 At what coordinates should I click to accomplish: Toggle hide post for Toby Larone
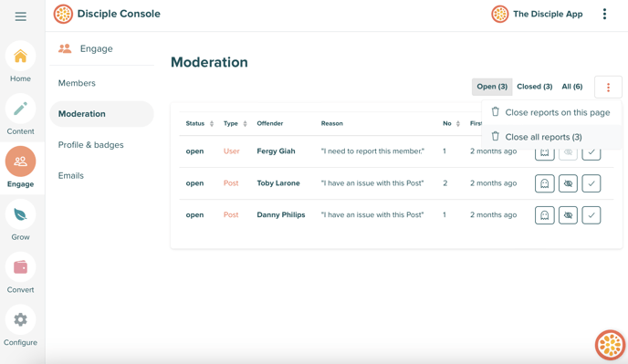(568, 183)
